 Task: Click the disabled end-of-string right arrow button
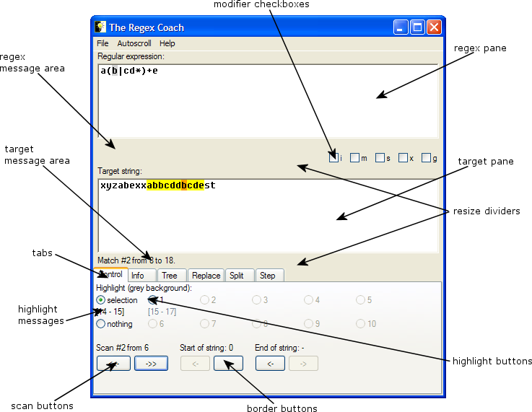click(303, 364)
